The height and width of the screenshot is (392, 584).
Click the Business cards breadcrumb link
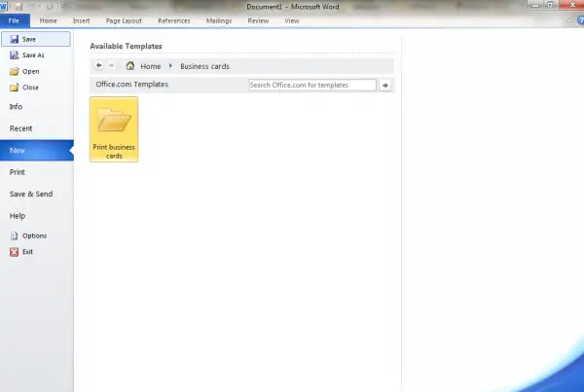204,66
